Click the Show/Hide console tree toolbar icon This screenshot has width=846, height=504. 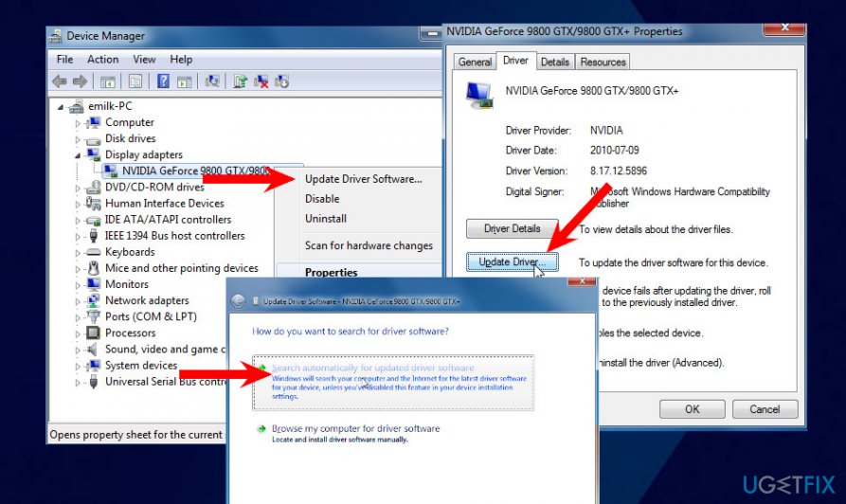coord(107,81)
